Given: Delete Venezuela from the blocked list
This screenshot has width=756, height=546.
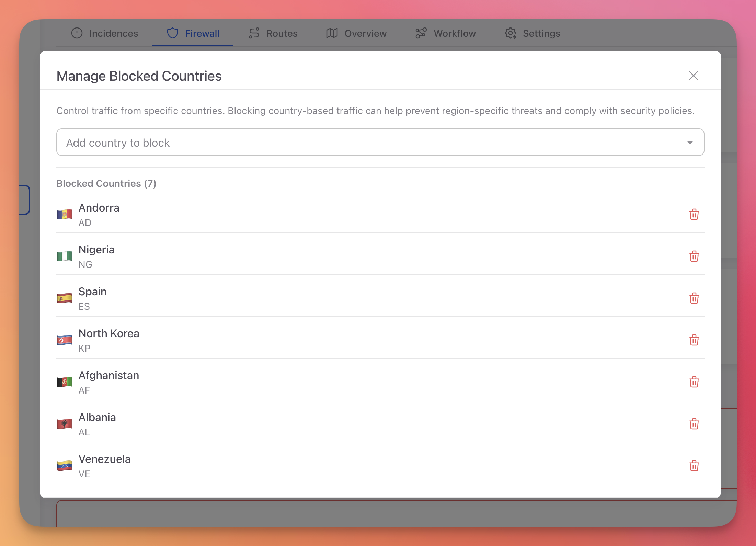Looking at the screenshot, I should click(694, 466).
